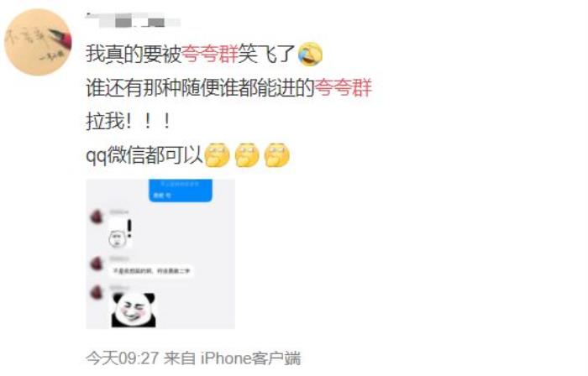Click the first giggling emoji after qq微信都可以
The height and width of the screenshot is (376, 588).
(x=218, y=154)
